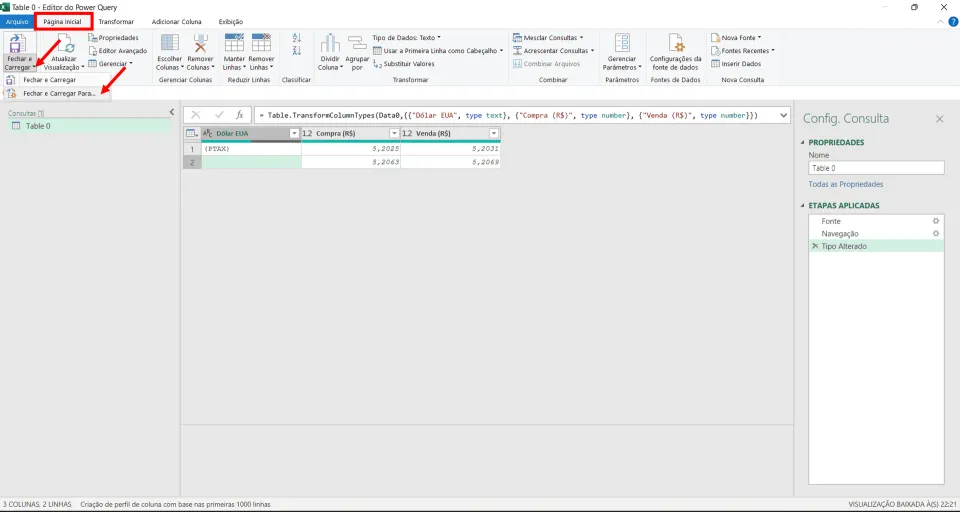Open the Fechar e Carregar dropdown arrow
The image size is (960, 512).
coord(32,67)
